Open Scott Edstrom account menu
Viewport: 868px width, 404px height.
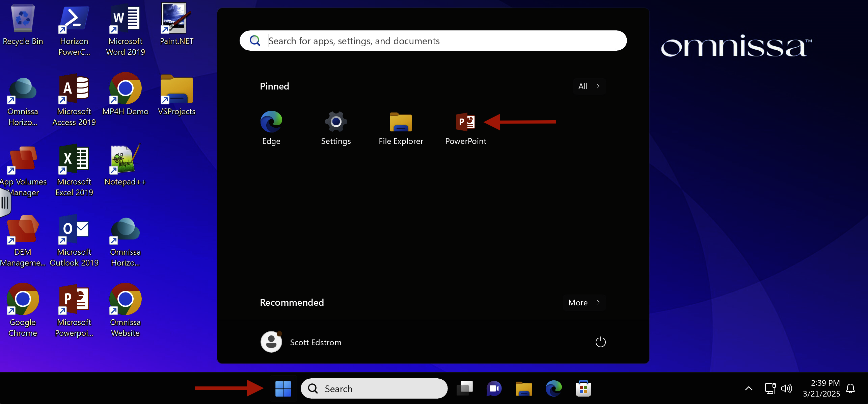(x=301, y=342)
